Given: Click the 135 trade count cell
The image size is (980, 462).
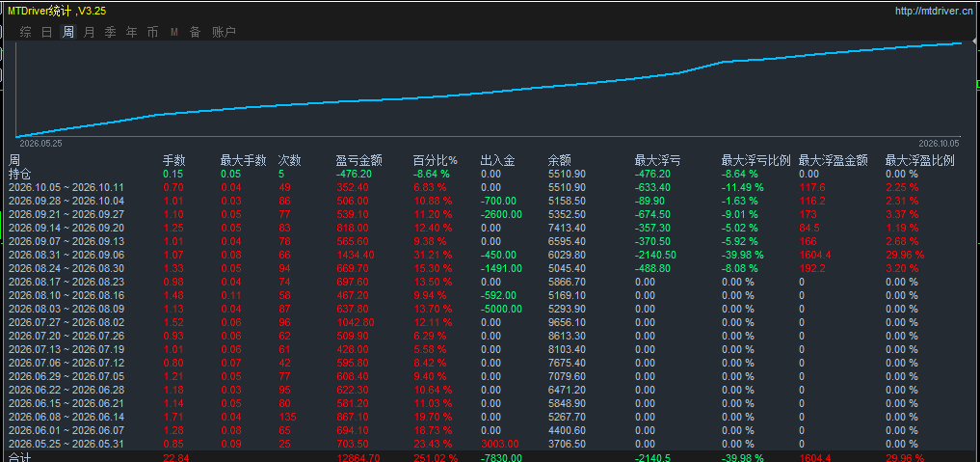Looking at the screenshot, I should pyautogui.click(x=287, y=417).
